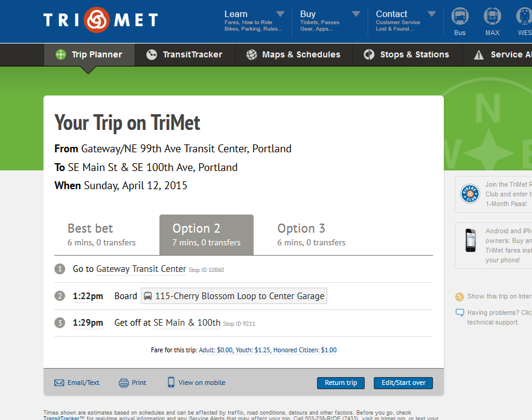Switch to the Maps & Schedules tab
This screenshot has height=420, width=532.
click(x=293, y=54)
